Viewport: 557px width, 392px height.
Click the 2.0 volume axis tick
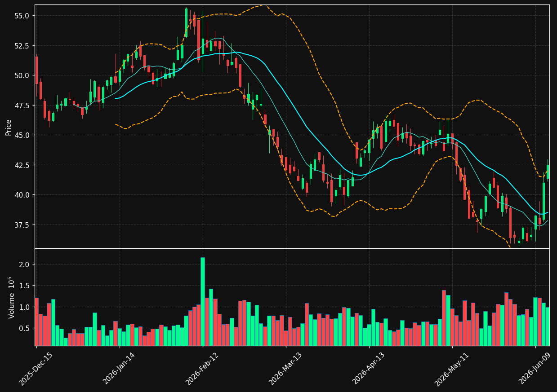pos(24,265)
